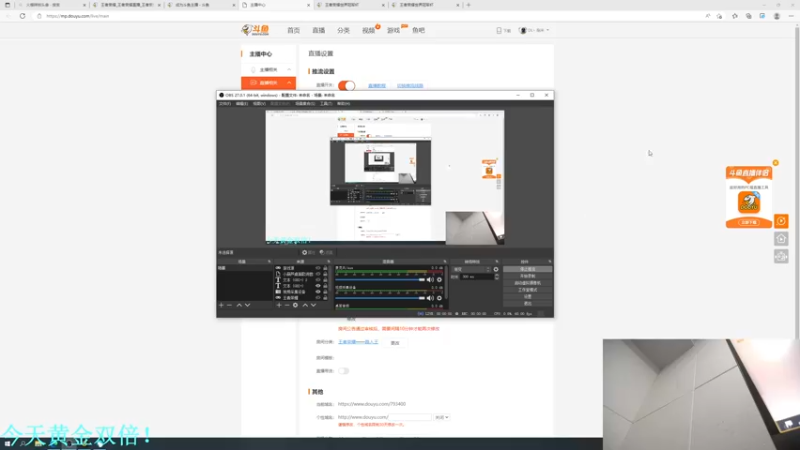800x450 pixels.
Task: Switch to the 成为斗鱼主播 browser tab
Action: (x=201, y=5)
